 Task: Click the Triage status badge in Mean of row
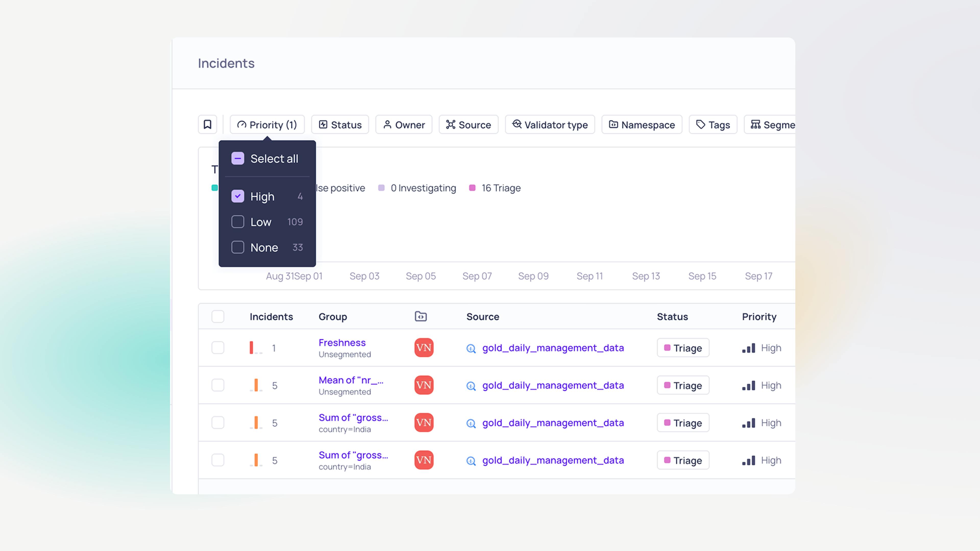tap(683, 386)
